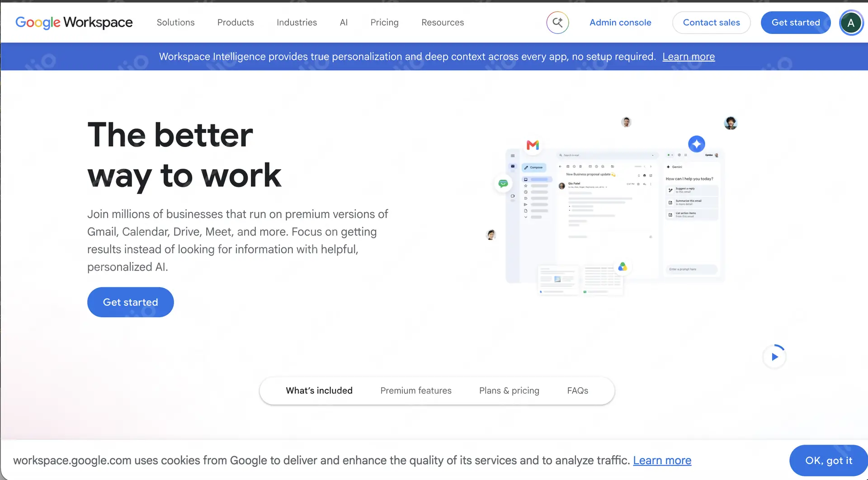This screenshot has height=480, width=868.
Task: Select the What's included tab
Action: [319, 391]
